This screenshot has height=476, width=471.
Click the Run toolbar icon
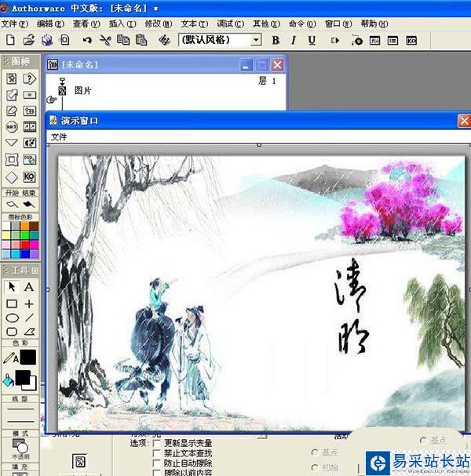[335, 40]
